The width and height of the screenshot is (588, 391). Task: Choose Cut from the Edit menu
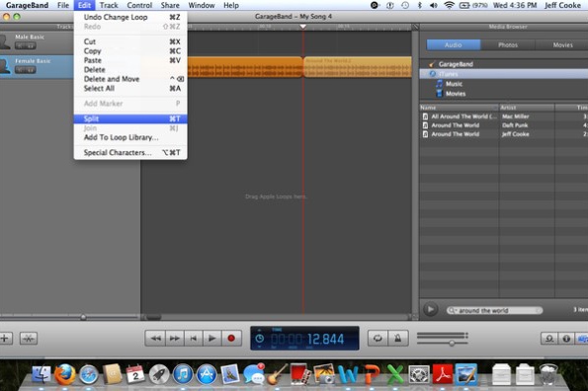coord(130,41)
